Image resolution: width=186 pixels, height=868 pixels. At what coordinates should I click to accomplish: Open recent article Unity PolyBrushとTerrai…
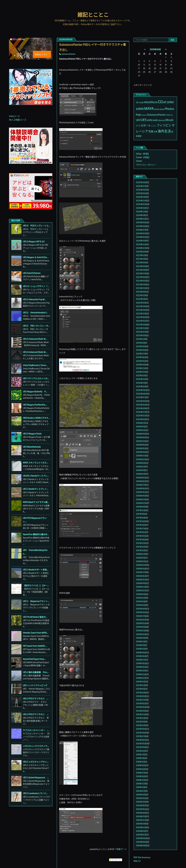click(x=35, y=365)
